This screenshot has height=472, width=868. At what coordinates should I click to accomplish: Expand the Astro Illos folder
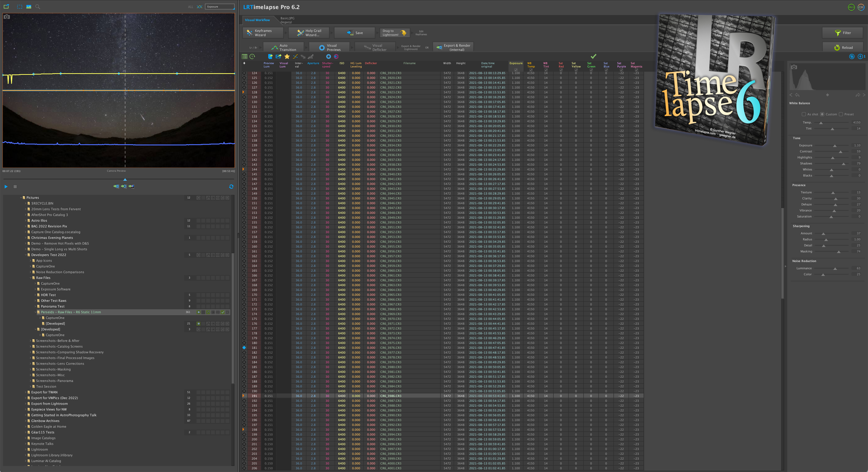point(26,220)
